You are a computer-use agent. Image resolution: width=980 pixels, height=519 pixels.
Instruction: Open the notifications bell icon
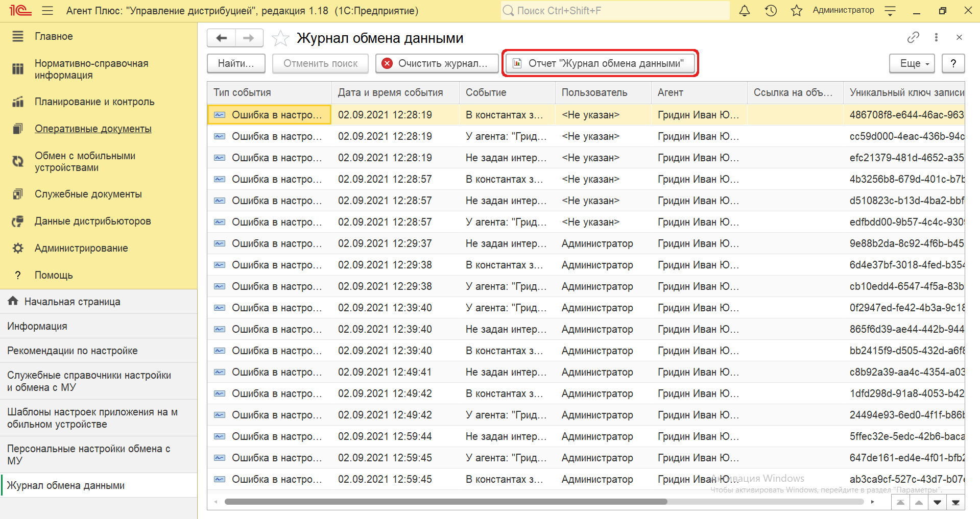click(745, 11)
